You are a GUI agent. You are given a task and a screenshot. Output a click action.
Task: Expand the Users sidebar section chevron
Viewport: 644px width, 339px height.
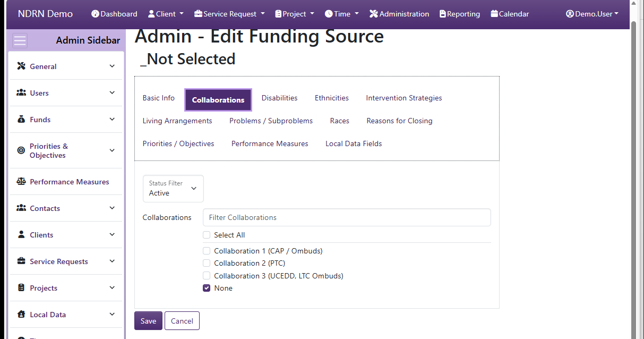coord(112,93)
